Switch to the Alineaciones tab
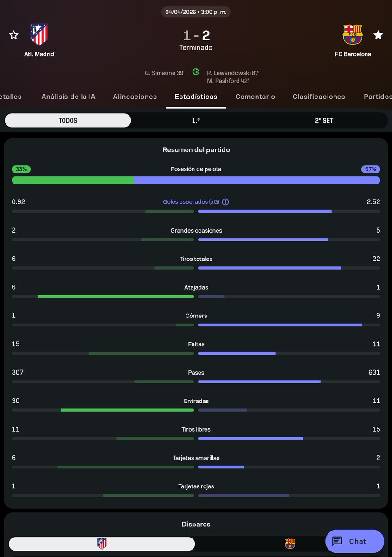 coord(135,97)
